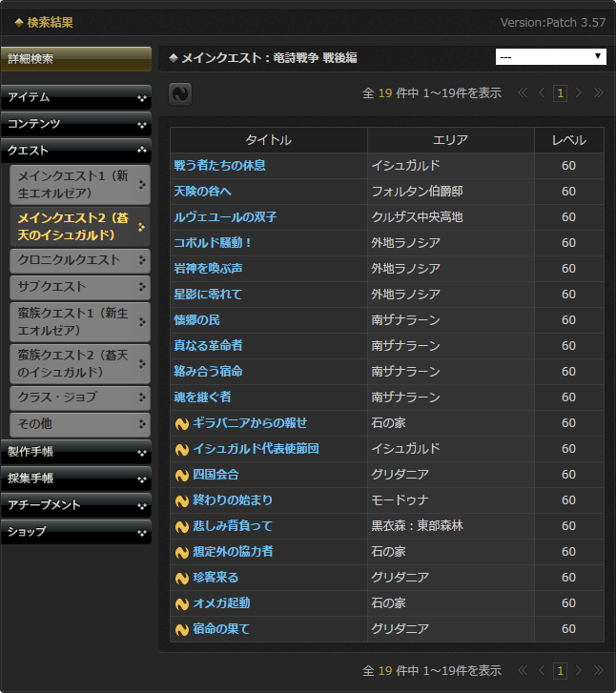Click quest icon beside 悲しみ背負って
This screenshot has height=693, width=616.
181,526
